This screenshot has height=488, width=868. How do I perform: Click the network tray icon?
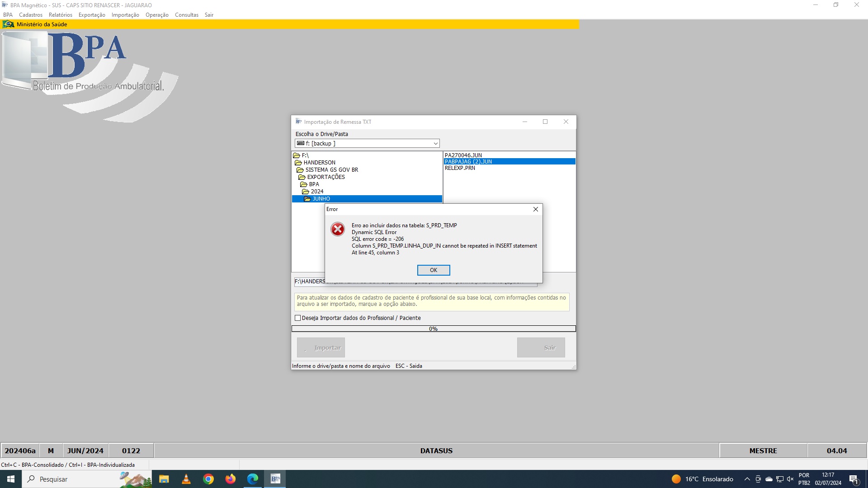click(x=780, y=479)
